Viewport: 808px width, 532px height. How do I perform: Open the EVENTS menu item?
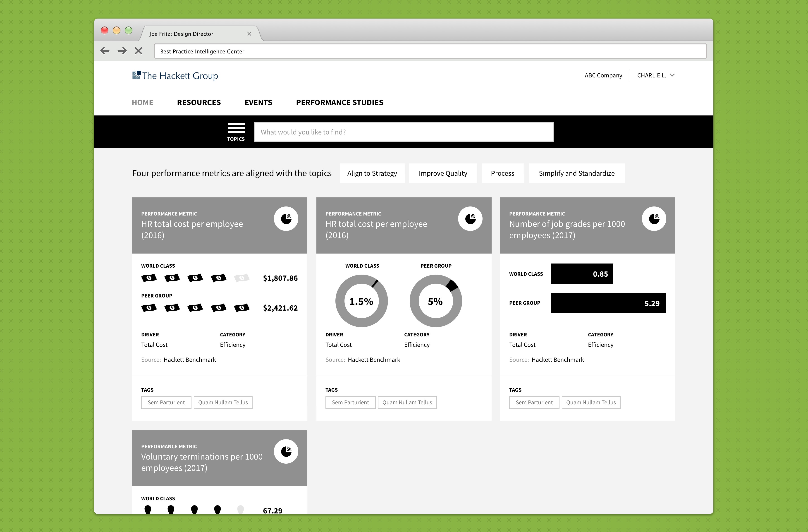coord(258,102)
